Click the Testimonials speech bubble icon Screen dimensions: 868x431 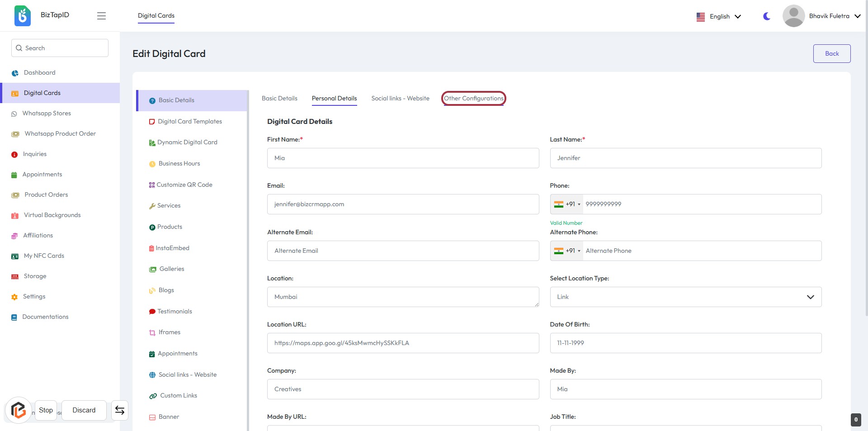(152, 312)
